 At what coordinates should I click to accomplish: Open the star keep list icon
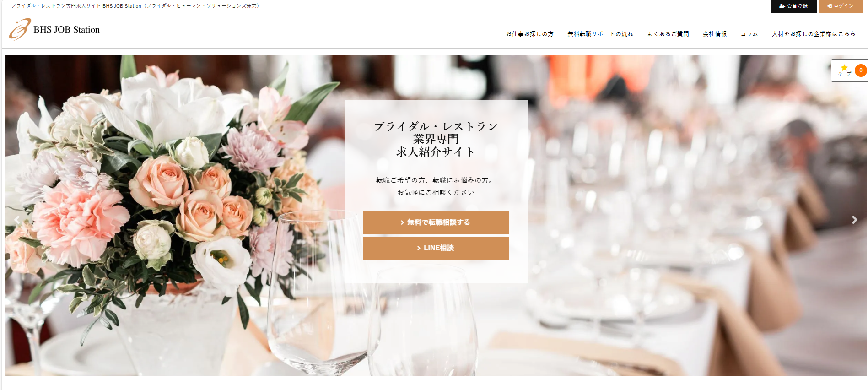(844, 70)
